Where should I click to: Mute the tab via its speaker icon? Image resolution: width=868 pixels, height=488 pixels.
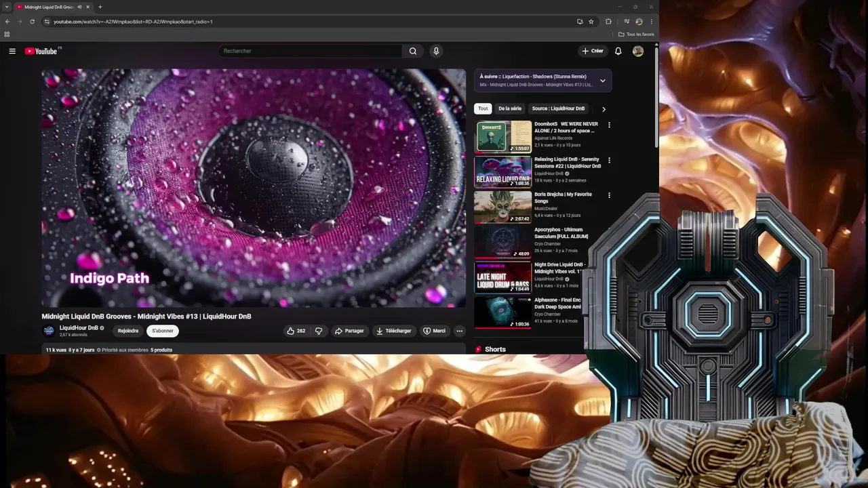click(79, 7)
